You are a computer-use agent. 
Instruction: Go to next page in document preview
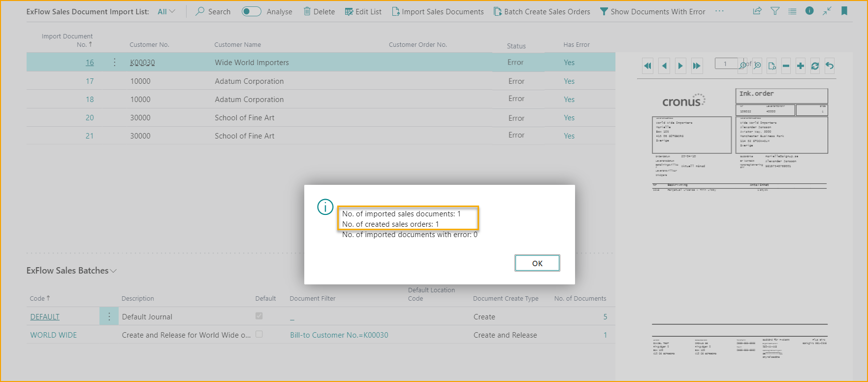coord(680,66)
